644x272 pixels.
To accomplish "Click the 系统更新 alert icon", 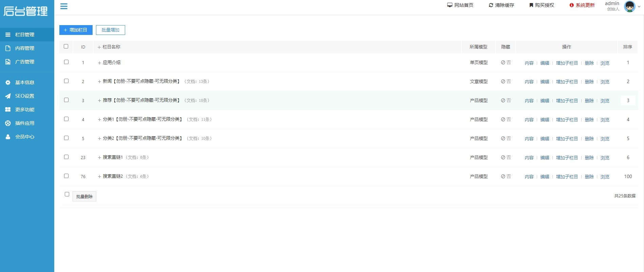I will (x=571, y=5).
